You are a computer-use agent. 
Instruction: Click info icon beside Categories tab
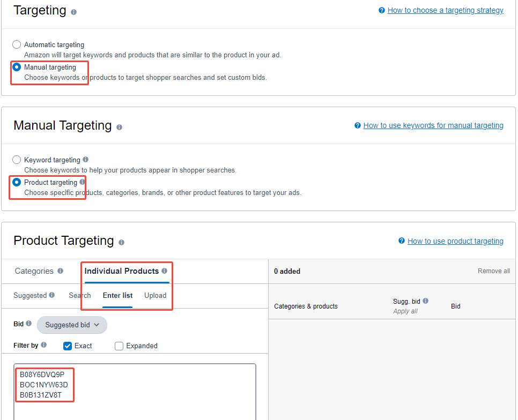pyautogui.click(x=60, y=271)
